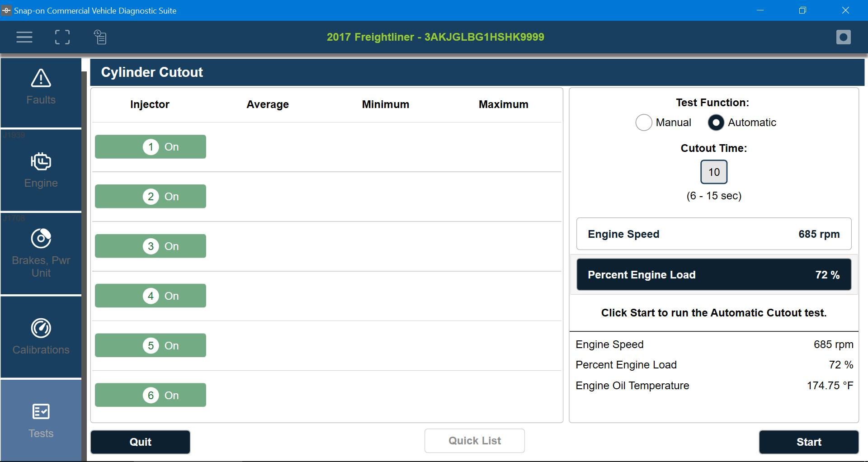
Task: Toggle injector 3 On button
Action: (151, 246)
